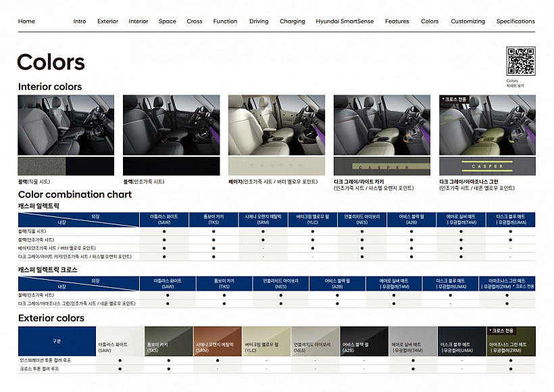Click the "크로스 투톤 컬러 루프" row label
Image resolution: width=554 pixels, height=392 pixels.
39,368
